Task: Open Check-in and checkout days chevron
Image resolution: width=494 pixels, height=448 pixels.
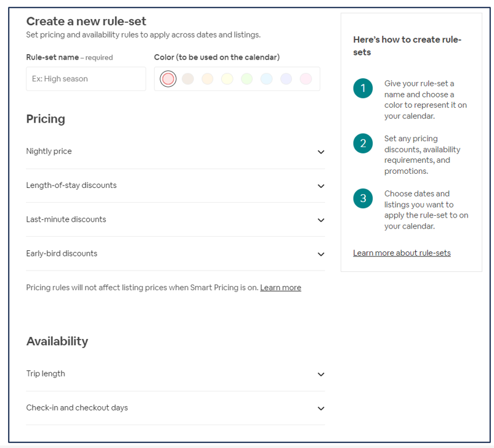Action: (320, 409)
